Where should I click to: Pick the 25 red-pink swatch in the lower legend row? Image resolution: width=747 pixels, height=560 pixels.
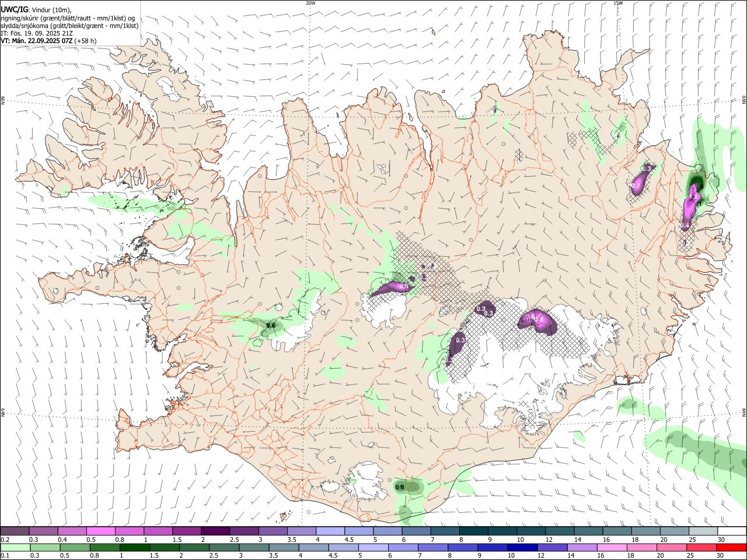(x=700, y=547)
